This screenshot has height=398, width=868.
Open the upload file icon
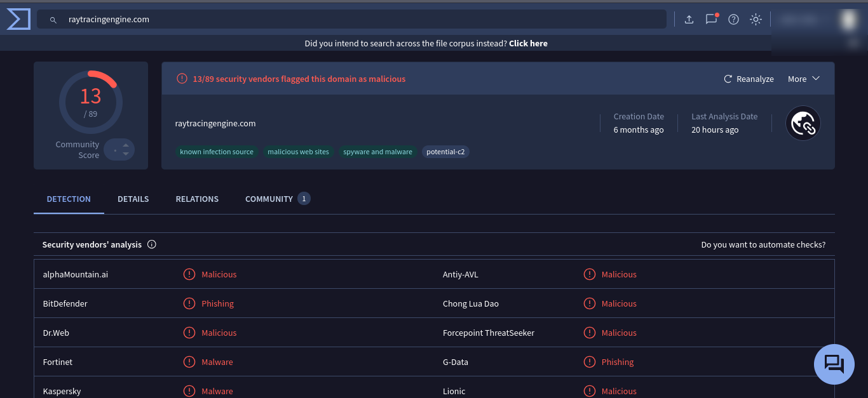(x=689, y=20)
